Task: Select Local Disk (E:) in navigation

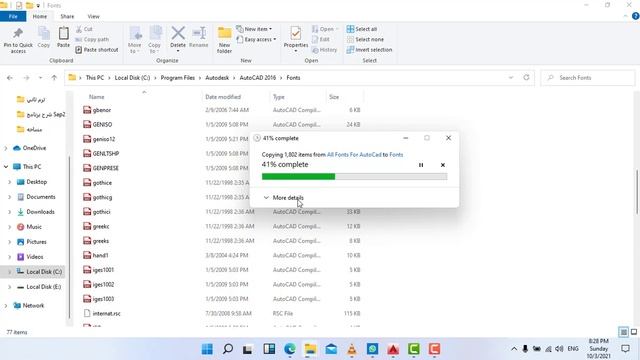Action: (44, 287)
